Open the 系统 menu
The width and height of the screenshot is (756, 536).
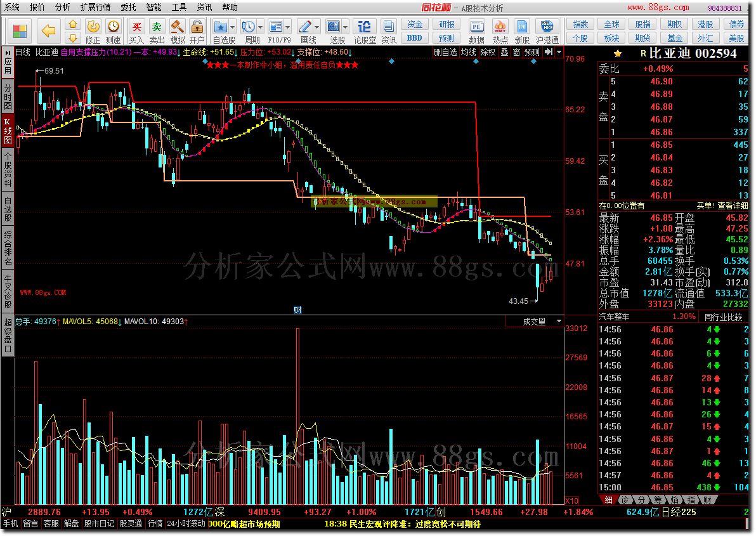[12, 7]
